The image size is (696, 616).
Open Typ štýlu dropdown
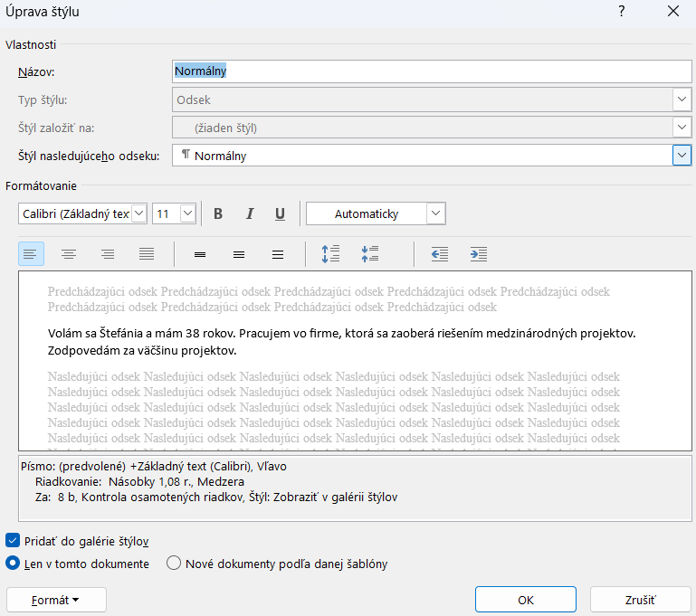pyautogui.click(x=682, y=100)
